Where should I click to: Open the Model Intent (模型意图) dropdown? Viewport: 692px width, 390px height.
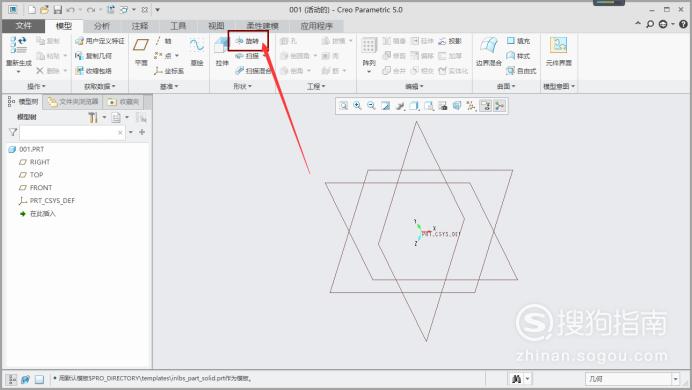click(x=559, y=86)
